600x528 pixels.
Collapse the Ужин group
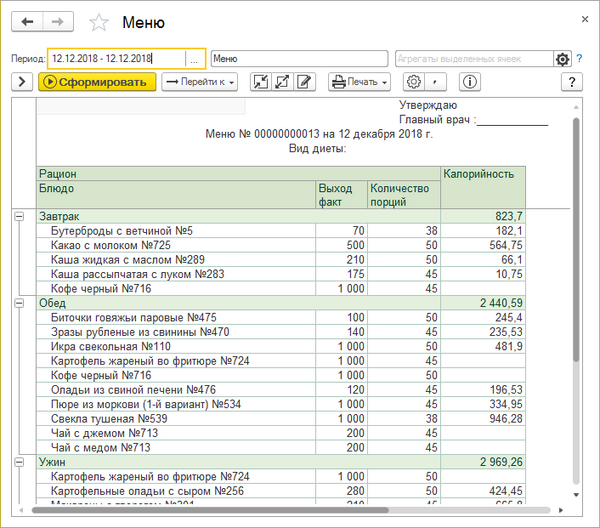click(19, 462)
